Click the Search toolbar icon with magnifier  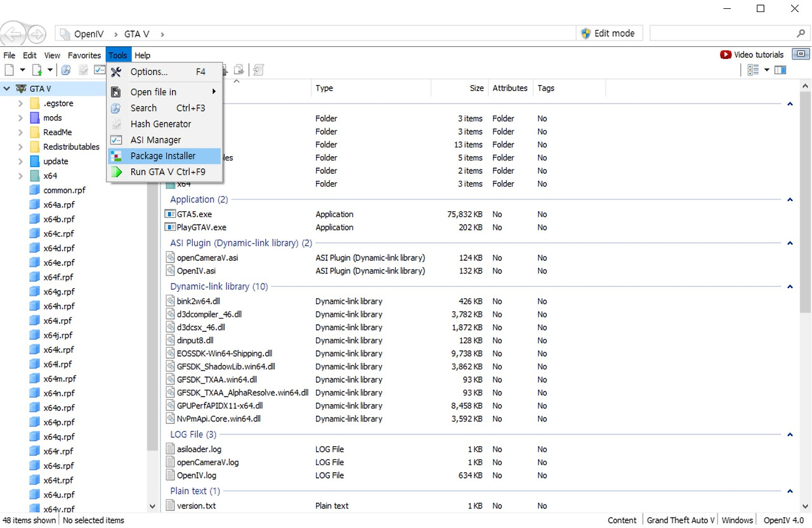click(65, 70)
